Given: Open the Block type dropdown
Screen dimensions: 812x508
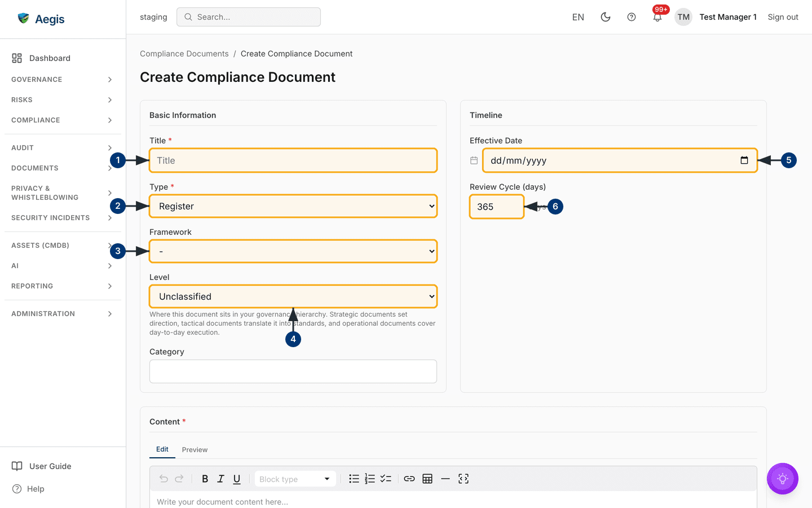Looking at the screenshot, I should click(295, 479).
